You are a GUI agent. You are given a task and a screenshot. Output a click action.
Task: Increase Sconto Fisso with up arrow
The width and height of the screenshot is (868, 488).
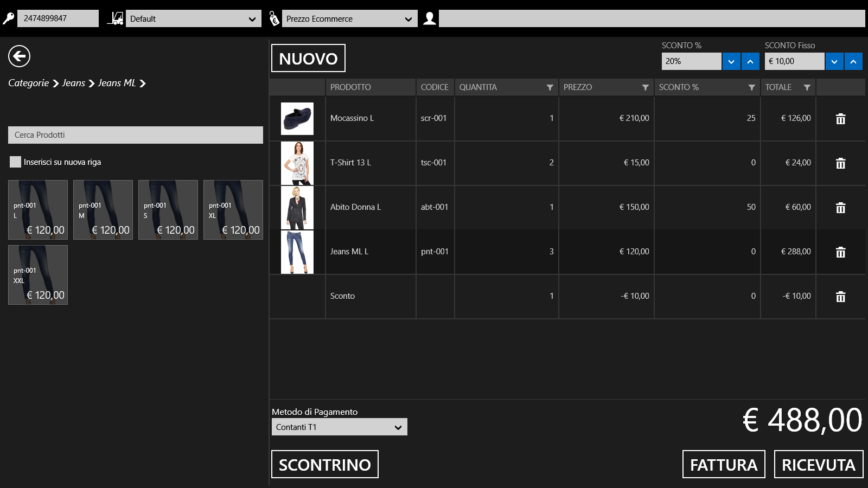pos(853,61)
